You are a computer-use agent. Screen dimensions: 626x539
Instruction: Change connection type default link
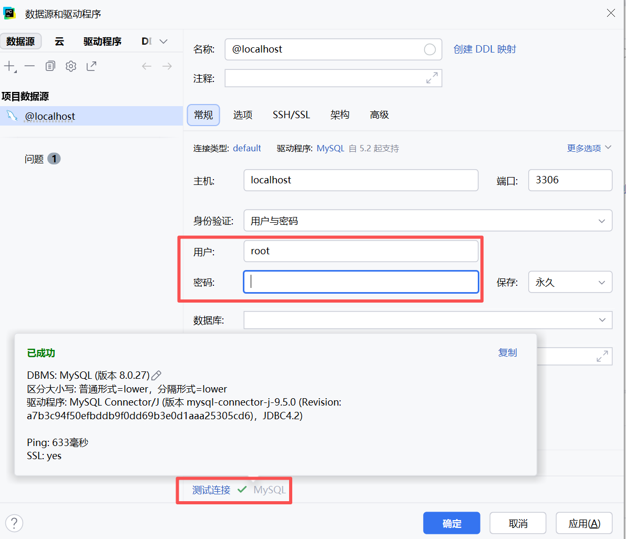pos(247,149)
